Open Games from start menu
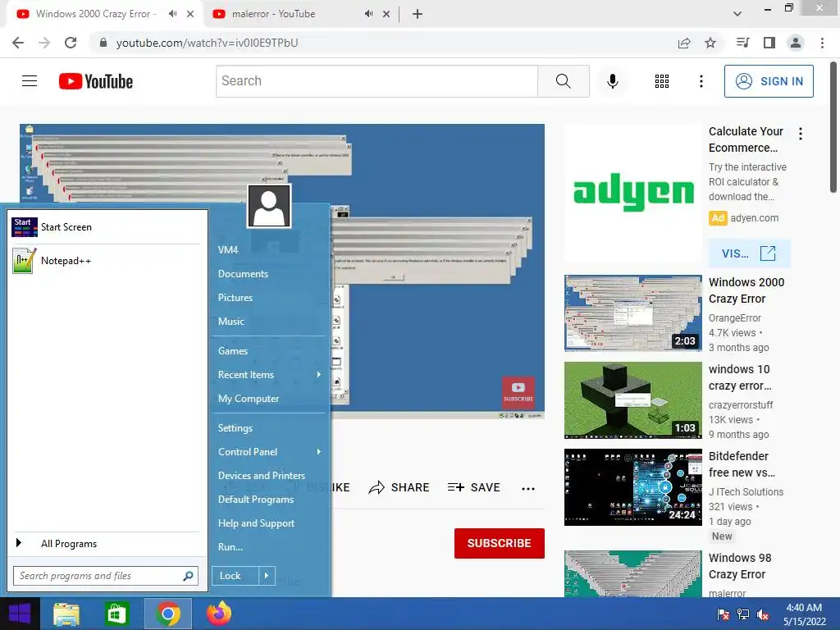This screenshot has width=840, height=630. point(233,351)
